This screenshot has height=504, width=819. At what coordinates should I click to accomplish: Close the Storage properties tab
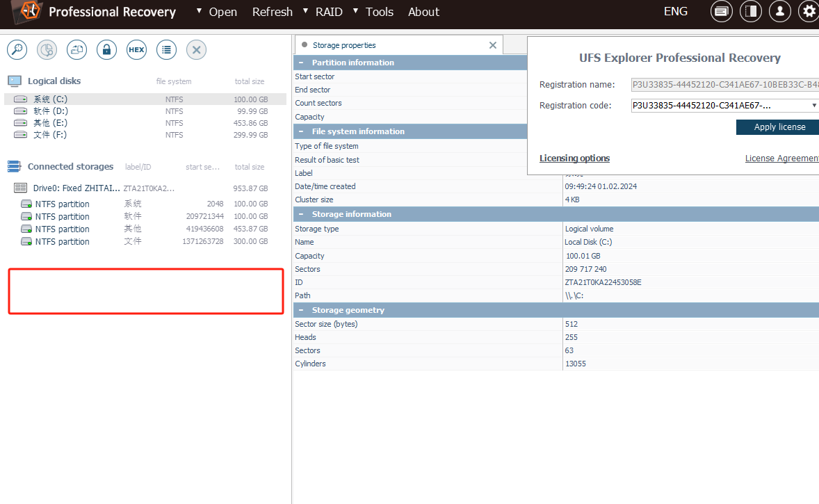tap(492, 45)
